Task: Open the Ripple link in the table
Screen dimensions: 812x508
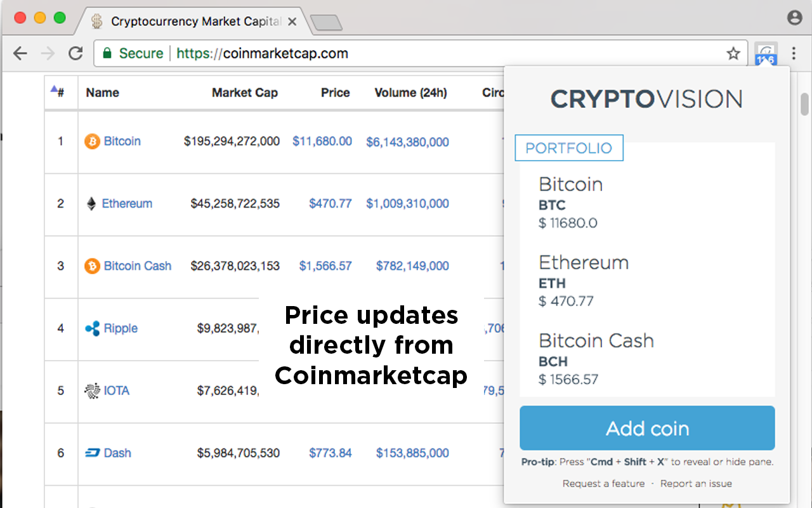Action: (121, 328)
